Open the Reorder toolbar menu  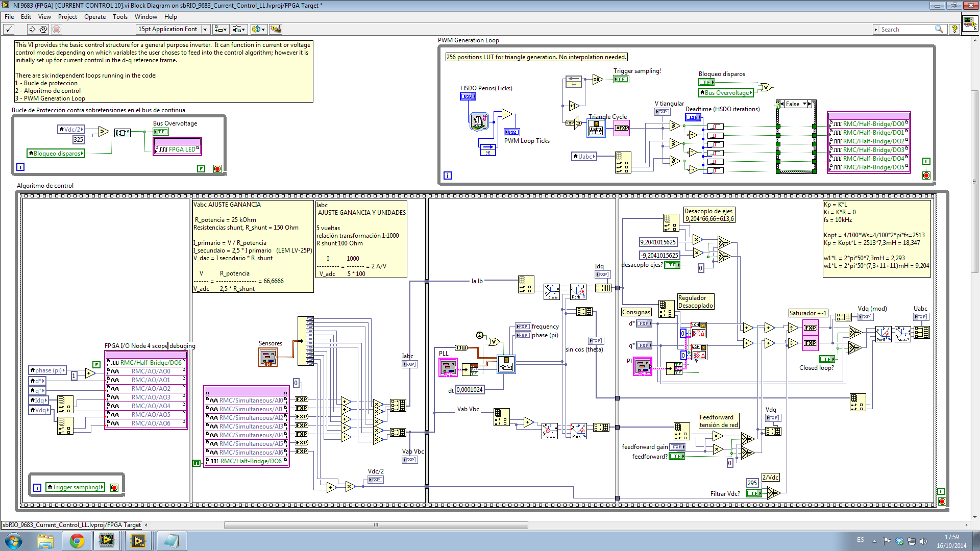click(258, 30)
